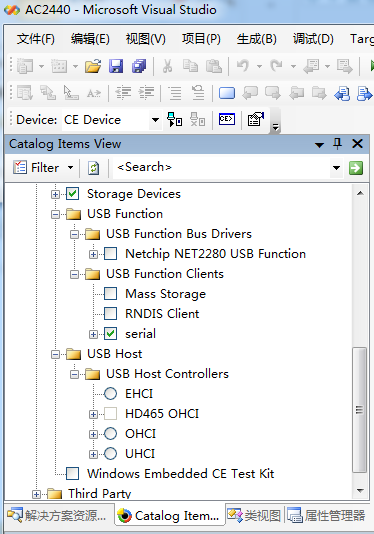Viewport: 374px width, 534px height.
Task: Click the Save floppy disk icon
Action: [x=116, y=66]
